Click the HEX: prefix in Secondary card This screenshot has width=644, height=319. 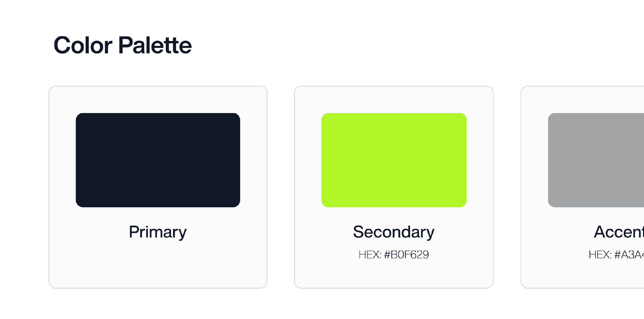[370, 255]
